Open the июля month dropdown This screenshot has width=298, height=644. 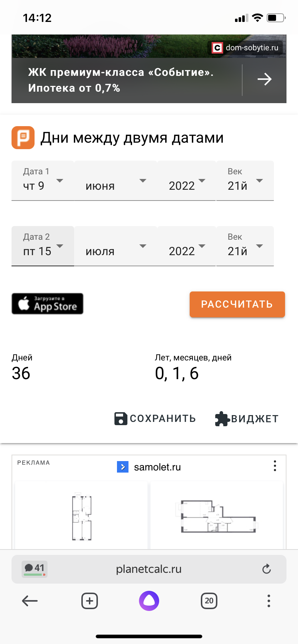(116, 246)
